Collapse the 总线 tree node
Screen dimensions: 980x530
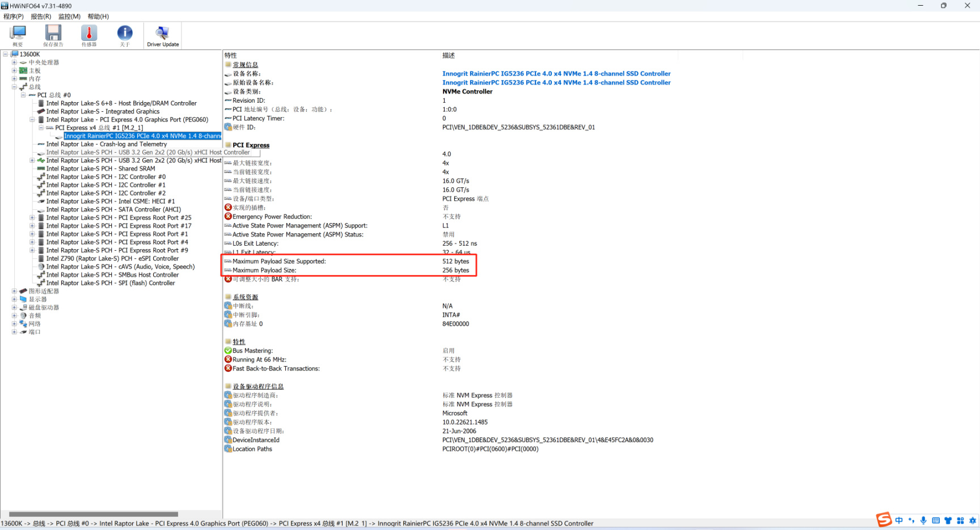pyautogui.click(x=14, y=87)
